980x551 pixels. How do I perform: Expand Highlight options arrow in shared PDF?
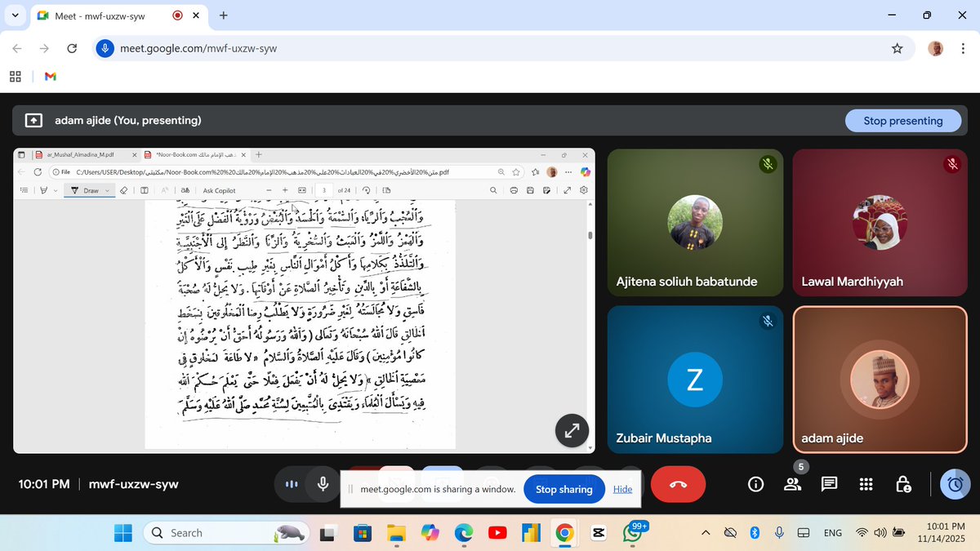(54, 190)
